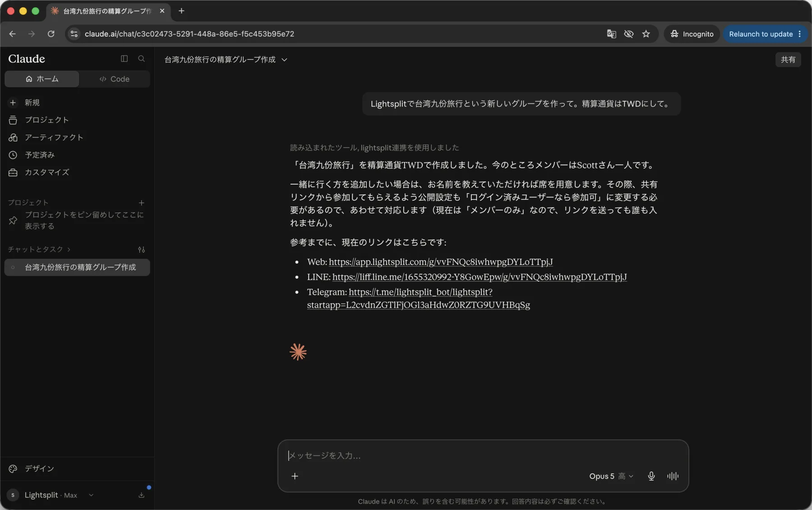Viewport: 812px width, 510px height.
Task: Open a new browser tab
Action: (x=181, y=11)
